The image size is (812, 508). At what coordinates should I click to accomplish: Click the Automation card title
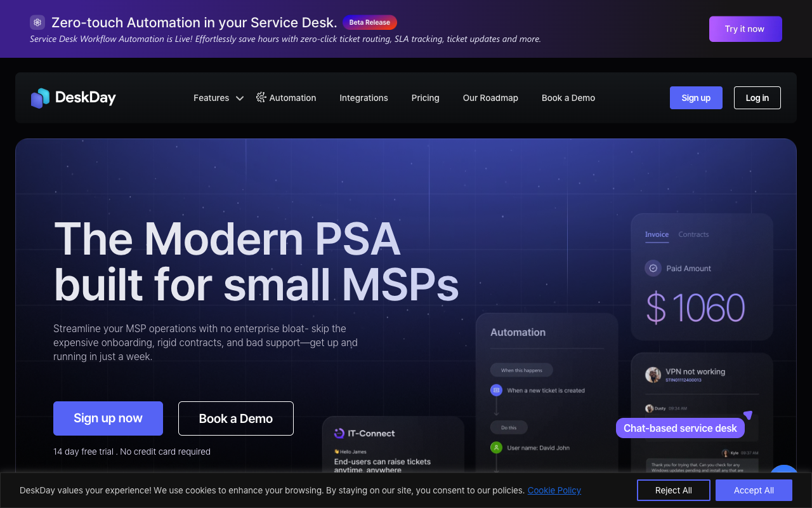point(518,332)
